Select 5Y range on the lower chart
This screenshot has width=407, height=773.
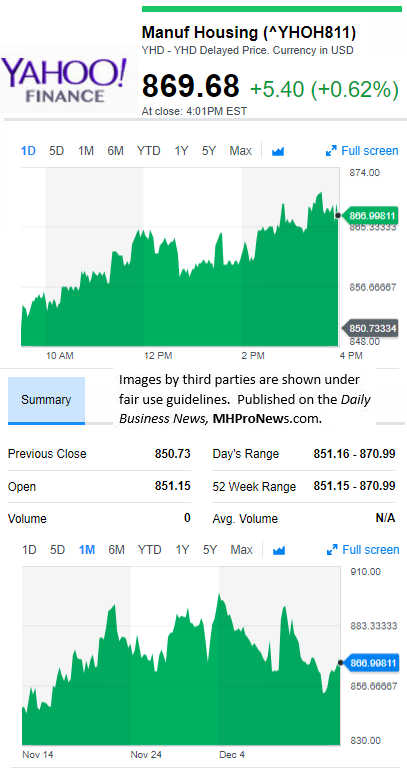210,549
